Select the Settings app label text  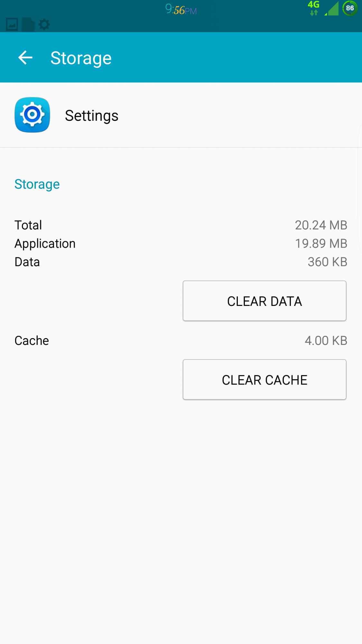tap(91, 115)
